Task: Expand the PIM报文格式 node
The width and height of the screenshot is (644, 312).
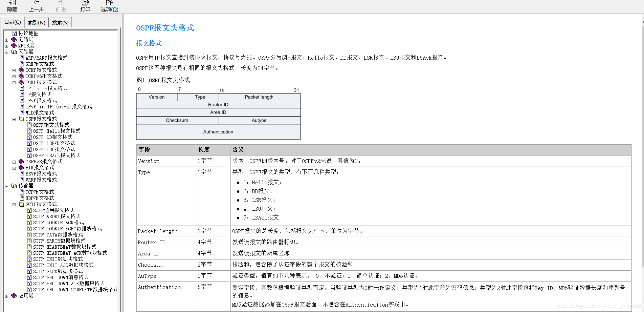Action: pyautogui.click(x=14, y=168)
